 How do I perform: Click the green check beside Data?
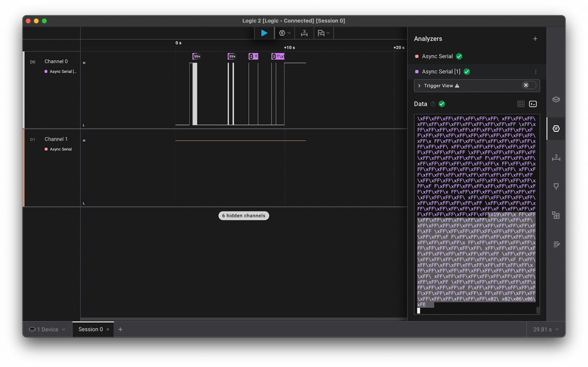tap(442, 104)
